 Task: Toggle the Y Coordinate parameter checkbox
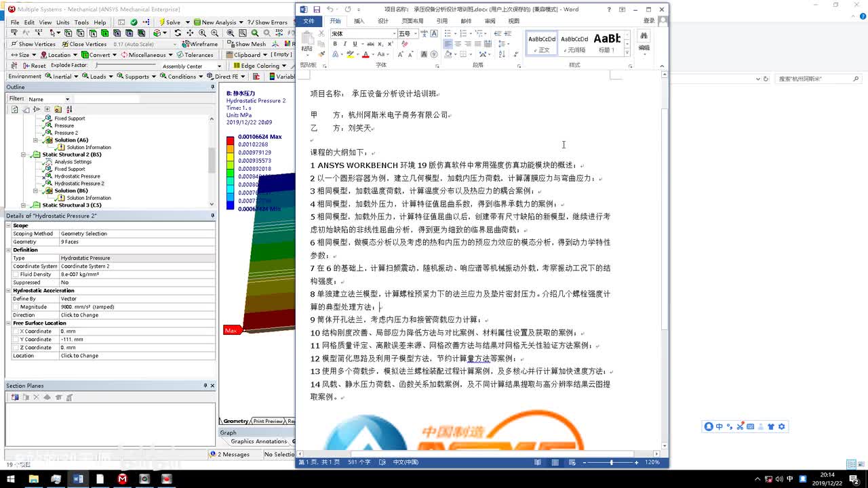pos(16,340)
